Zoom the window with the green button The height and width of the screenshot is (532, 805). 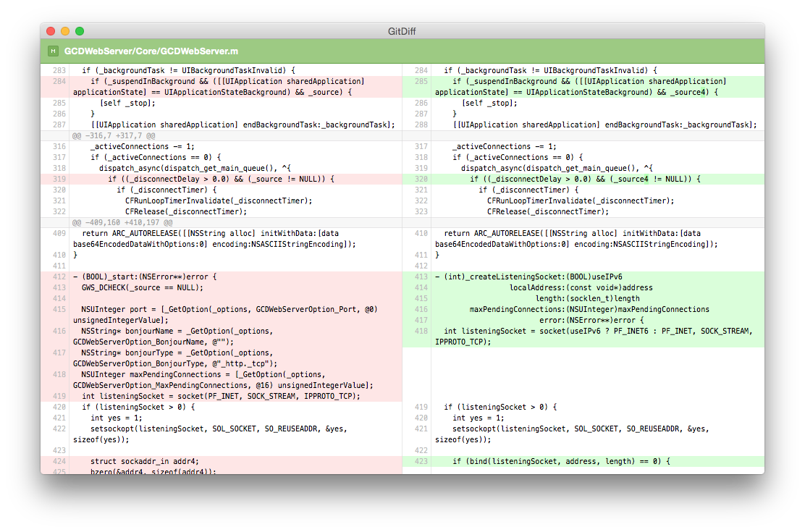click(80, 31)
